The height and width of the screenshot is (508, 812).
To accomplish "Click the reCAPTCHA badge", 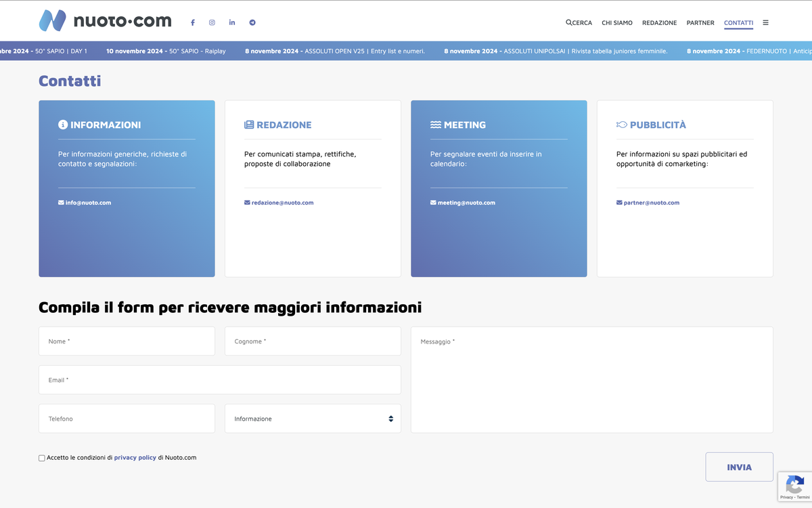I will pyautogui.click(x=794, y=486).
